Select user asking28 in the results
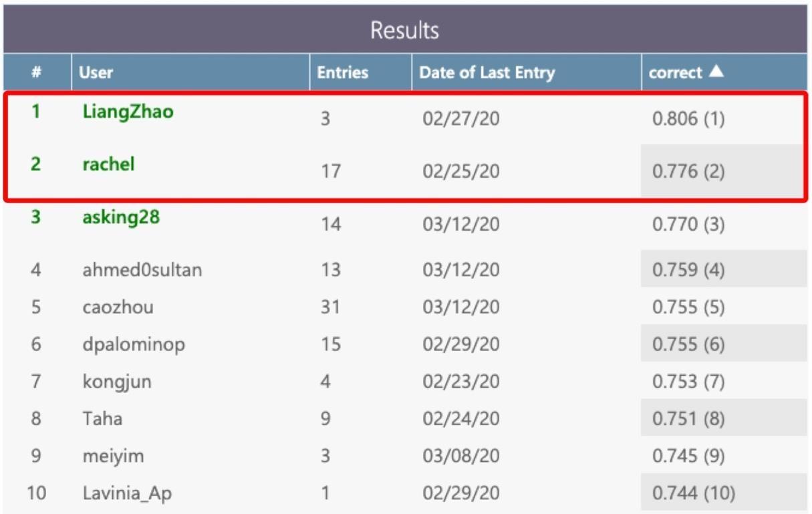 point(121,217)
